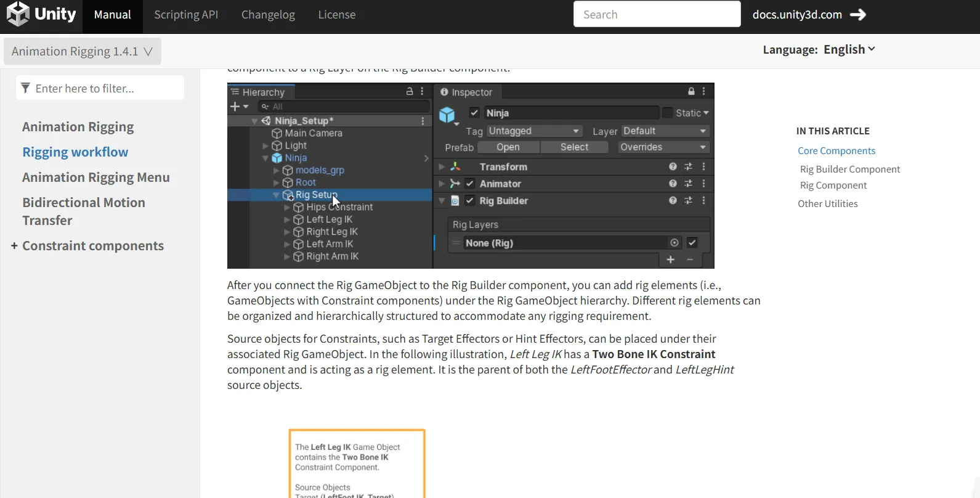980x498 pixels.
Task: Click plus button to add rig layer
Action: pos(671,260)
